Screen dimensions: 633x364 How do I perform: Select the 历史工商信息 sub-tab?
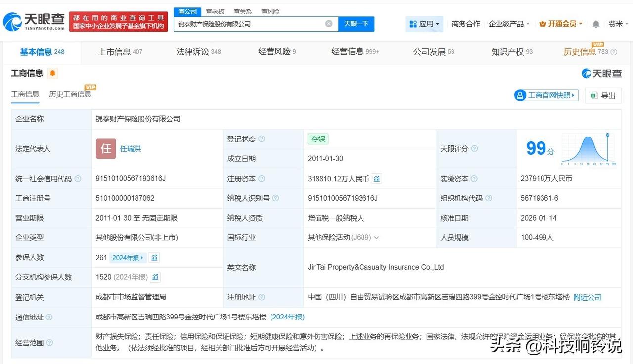[70, 94]
